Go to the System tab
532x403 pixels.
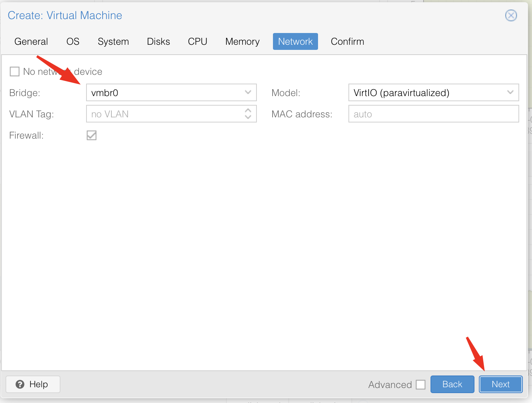pos(113,41)
